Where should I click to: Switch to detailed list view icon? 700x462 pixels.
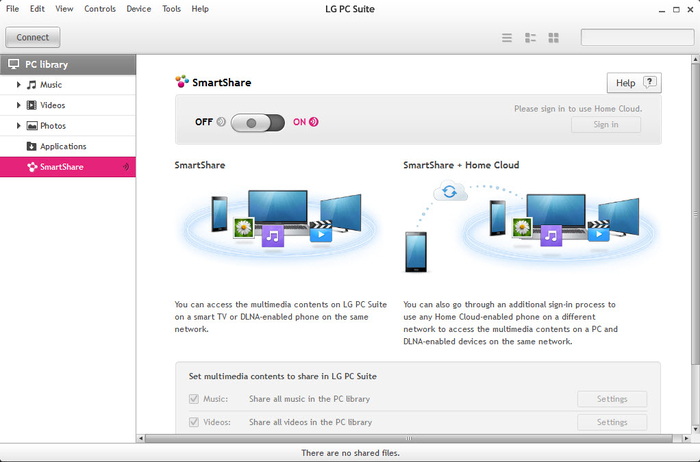tap(530, 38)
